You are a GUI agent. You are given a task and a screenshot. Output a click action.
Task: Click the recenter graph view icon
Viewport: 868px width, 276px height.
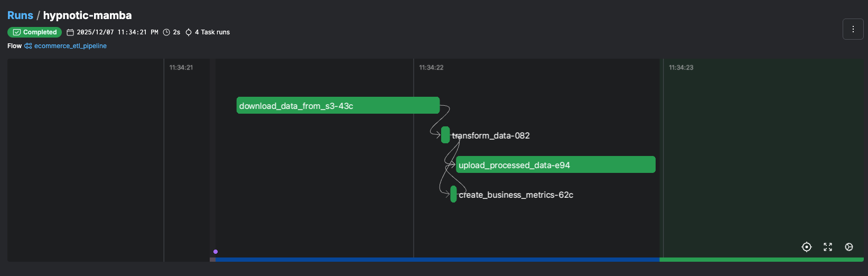coord(806,247)
